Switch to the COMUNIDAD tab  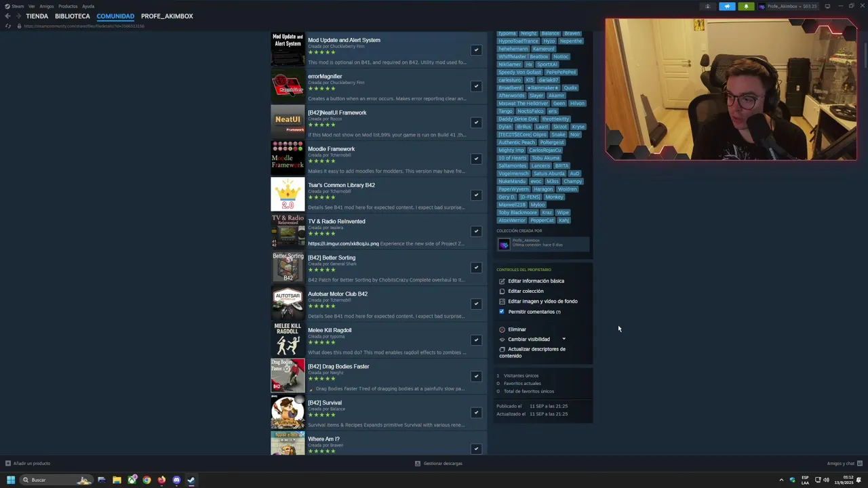pos(115,16)
